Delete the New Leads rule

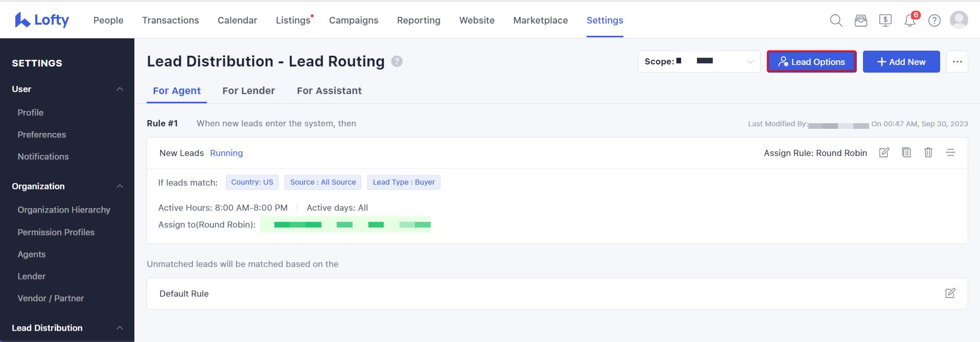point(928,152)
